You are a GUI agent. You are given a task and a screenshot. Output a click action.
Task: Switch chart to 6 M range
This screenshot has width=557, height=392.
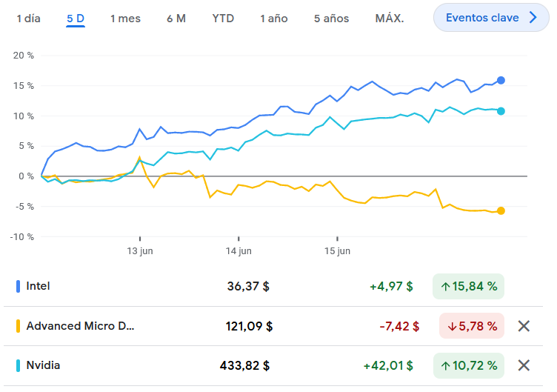[176, 19]
